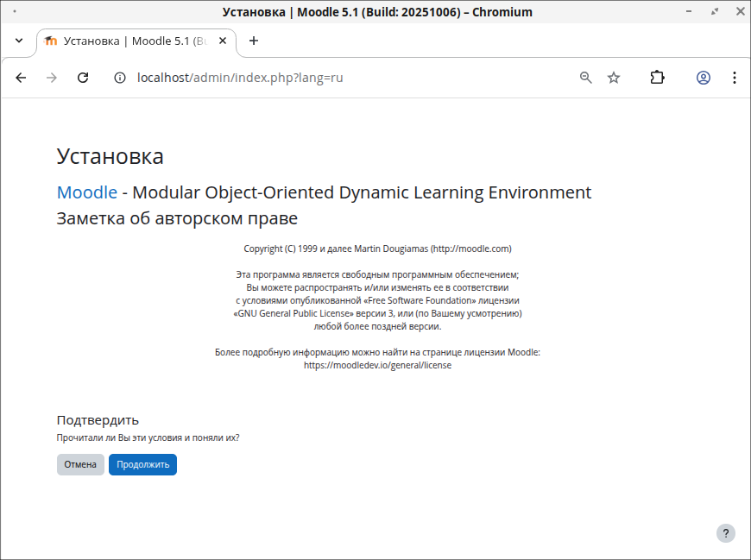Viewport: 751px width, 560px height.
Task: Follow the blue Moodle link
Action: (86, 192)
